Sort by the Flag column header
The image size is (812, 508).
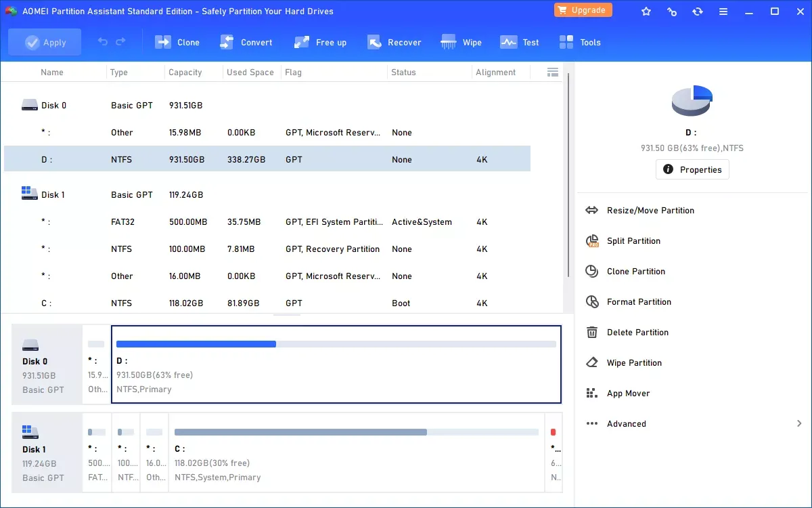tap(294, 72)
